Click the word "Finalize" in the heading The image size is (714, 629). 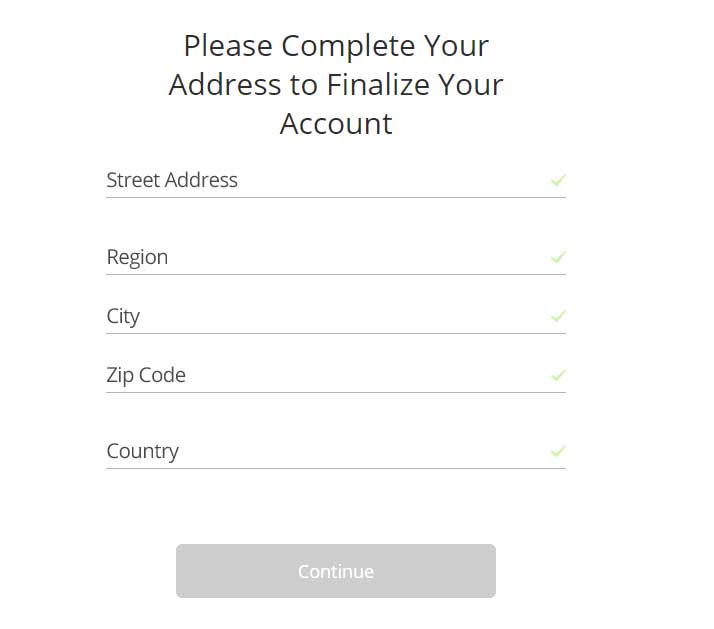tap(381, 85)
